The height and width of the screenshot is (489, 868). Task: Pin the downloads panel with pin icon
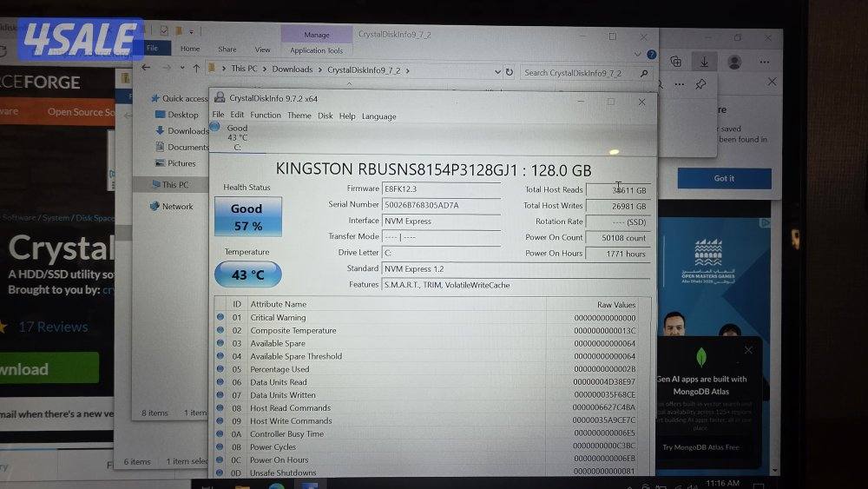pyautogui.click(x=700, y=84)
